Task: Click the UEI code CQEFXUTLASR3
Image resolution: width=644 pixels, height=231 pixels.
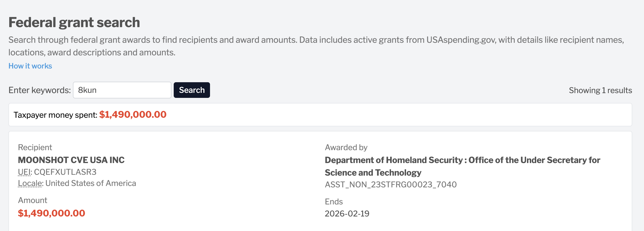Action: 65,172
